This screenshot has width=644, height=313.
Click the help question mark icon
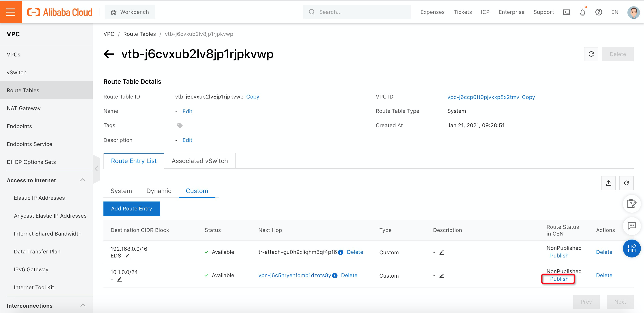(599, 12)
